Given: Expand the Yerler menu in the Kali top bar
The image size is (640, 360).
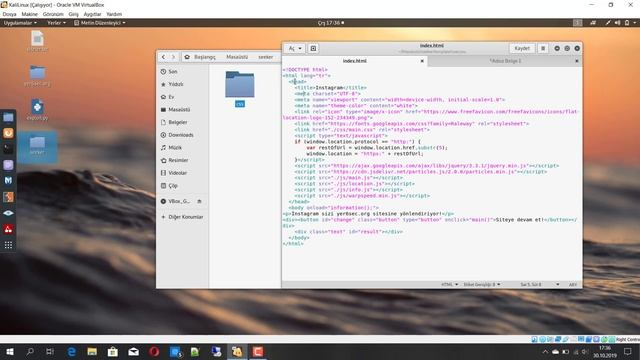Looking at the screenshot, I should pos(56,23).
